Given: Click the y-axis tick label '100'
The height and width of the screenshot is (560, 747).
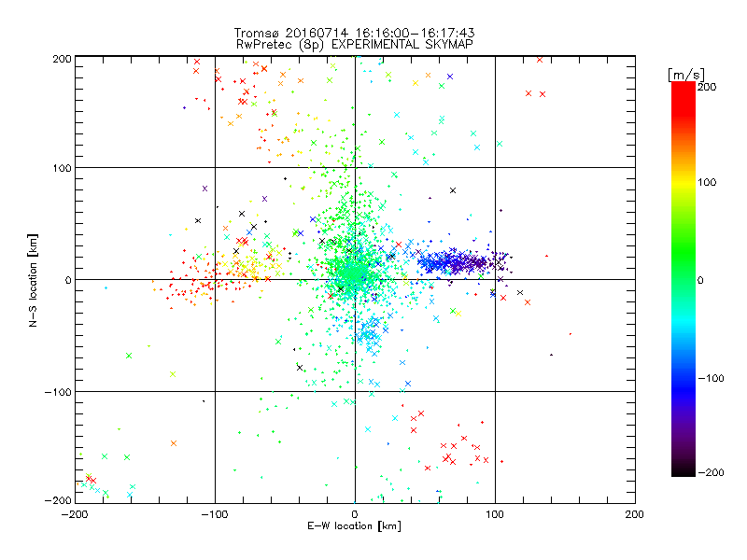Looking at the screenshot, I should coord(62,169).
